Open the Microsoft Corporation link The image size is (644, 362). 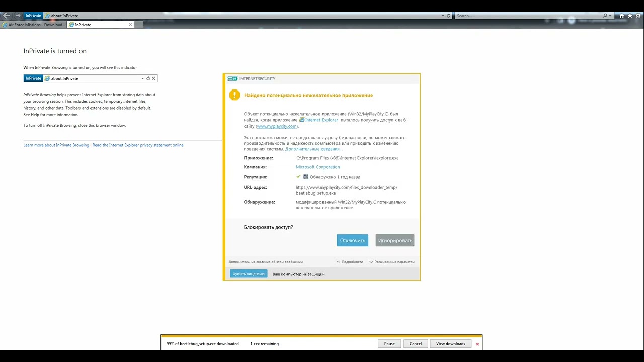(x=317, y=167)
